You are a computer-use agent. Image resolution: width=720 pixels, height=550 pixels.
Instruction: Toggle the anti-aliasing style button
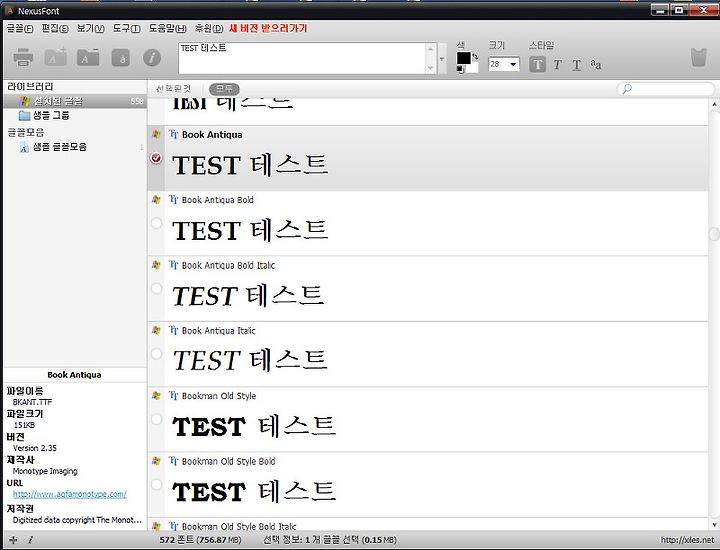pyautogui.click(x=596, y=64)
